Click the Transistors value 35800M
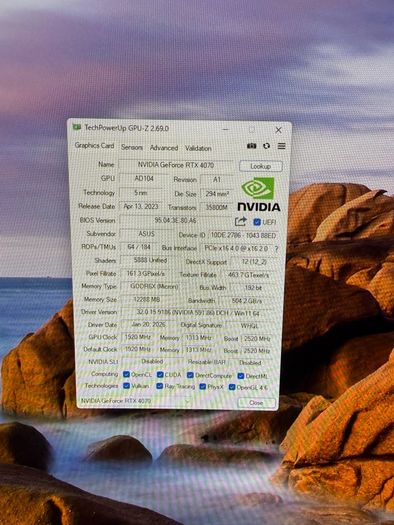Screen dimensions: 394x525 (x=217, y=208)
